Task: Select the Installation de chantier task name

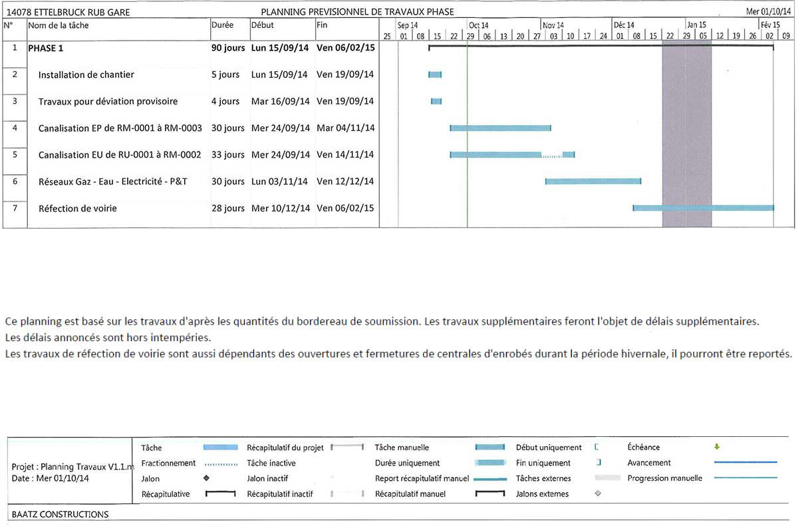Action: (86, 74)
